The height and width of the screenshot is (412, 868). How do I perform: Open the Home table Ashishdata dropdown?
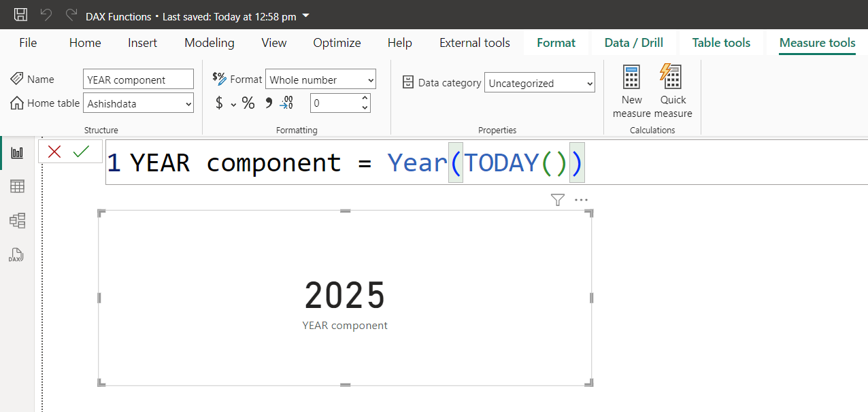tap(138, 103)
